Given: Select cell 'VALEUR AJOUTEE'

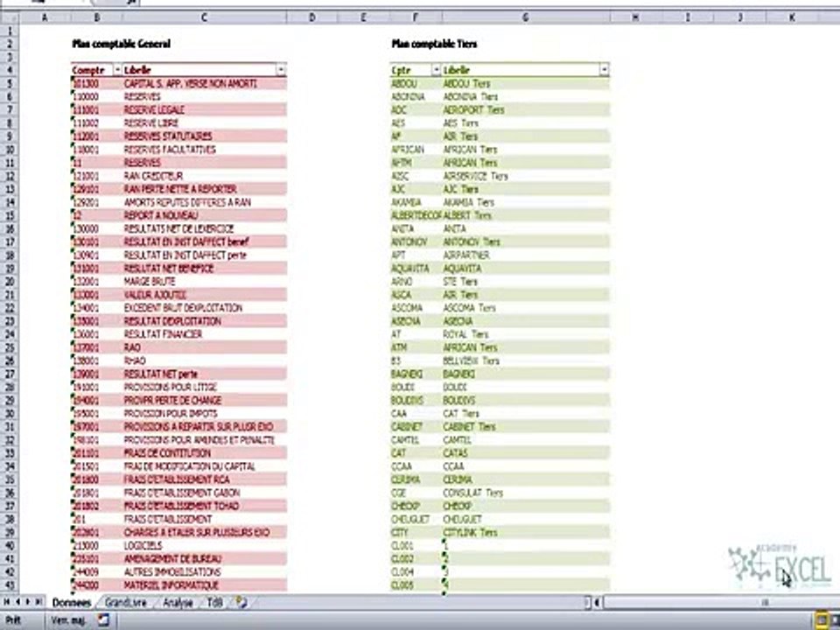Looking at the screenshot, I should 205,295.
